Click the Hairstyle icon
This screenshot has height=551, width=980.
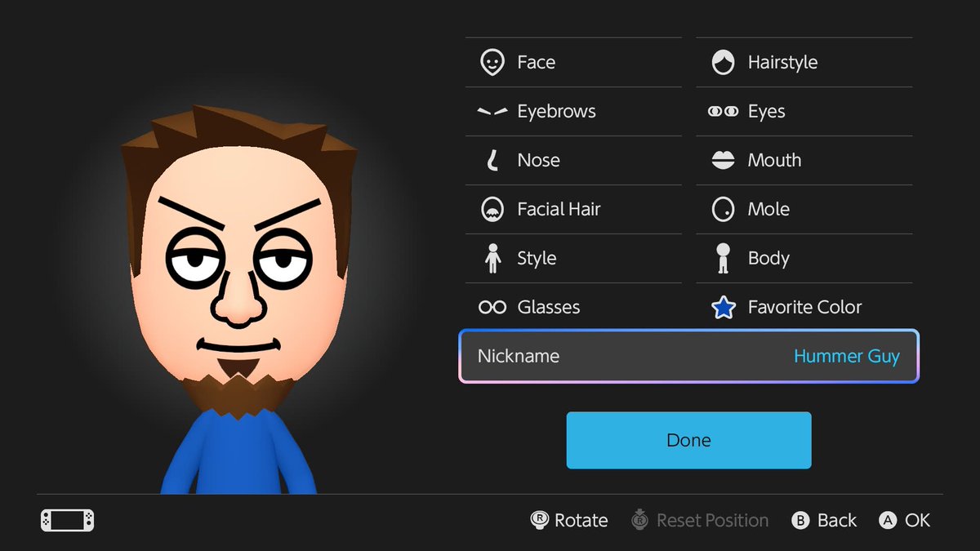723,62
